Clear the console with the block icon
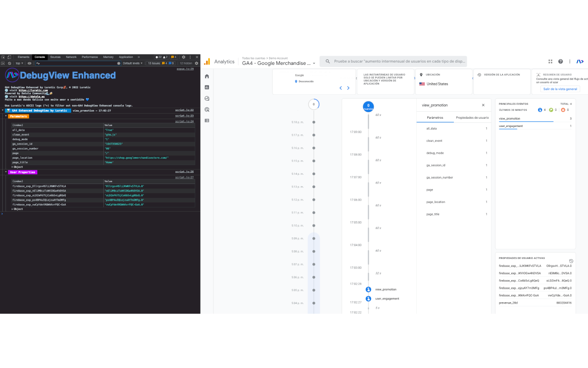588x368 pixels. pyautogui.click(x=10, y=63)
